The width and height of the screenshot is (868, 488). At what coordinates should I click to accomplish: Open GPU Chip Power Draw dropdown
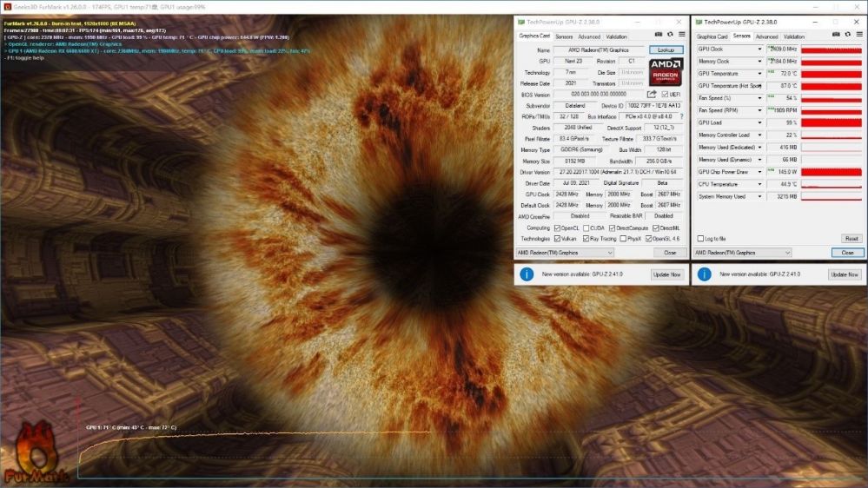click(x=759, y=172)
